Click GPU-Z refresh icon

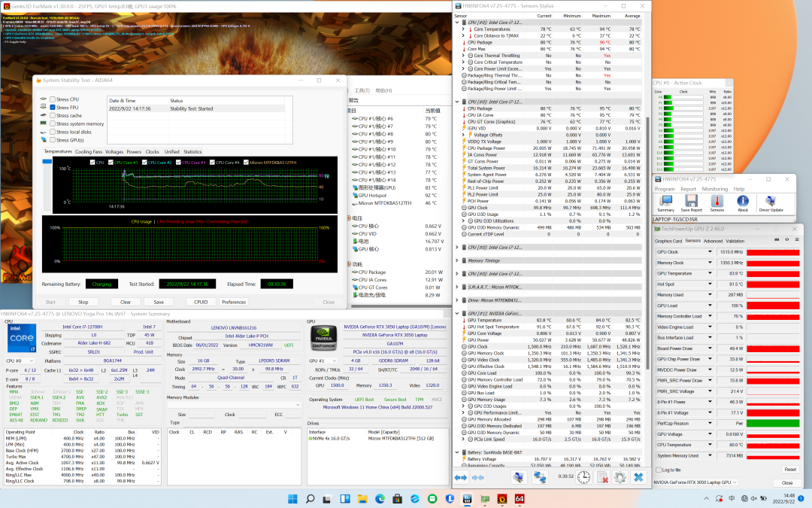[786, 240]
